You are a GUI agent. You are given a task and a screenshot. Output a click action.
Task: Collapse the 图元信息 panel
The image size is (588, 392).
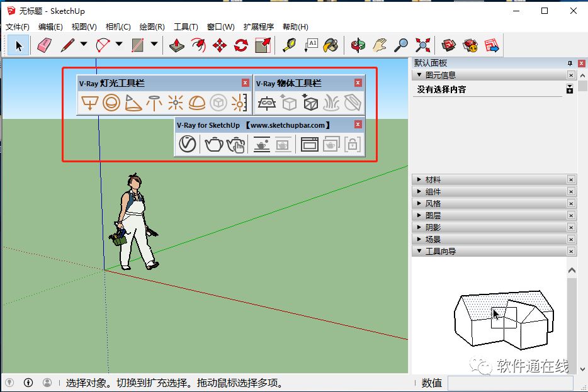(419, 75)
